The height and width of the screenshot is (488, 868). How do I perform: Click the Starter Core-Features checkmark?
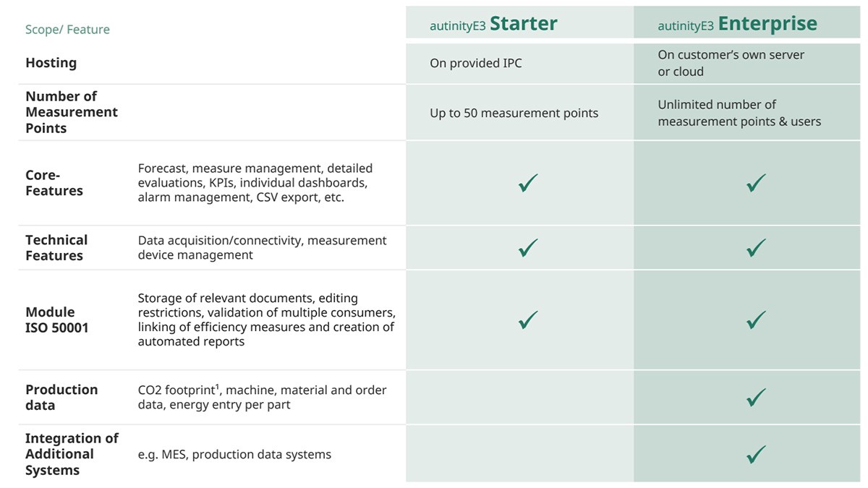click(x=528, y=184)
